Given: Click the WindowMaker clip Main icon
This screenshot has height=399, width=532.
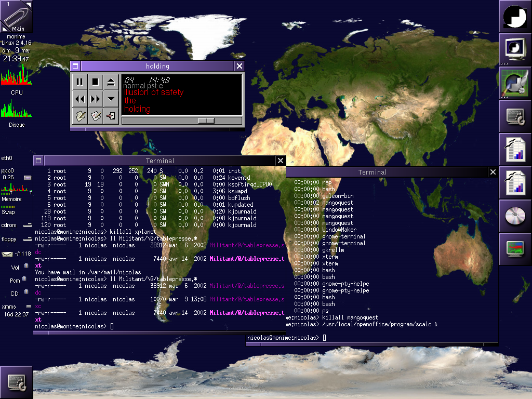Looking at the screenshot, I should tap(16, 16).
